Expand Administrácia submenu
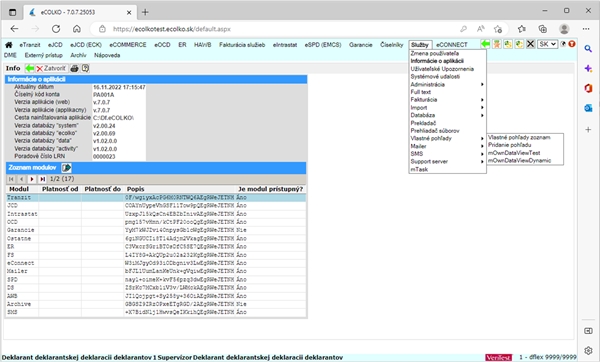Image resolution: width=600 pixels, height=362 pixels. [x=447, y=84]
